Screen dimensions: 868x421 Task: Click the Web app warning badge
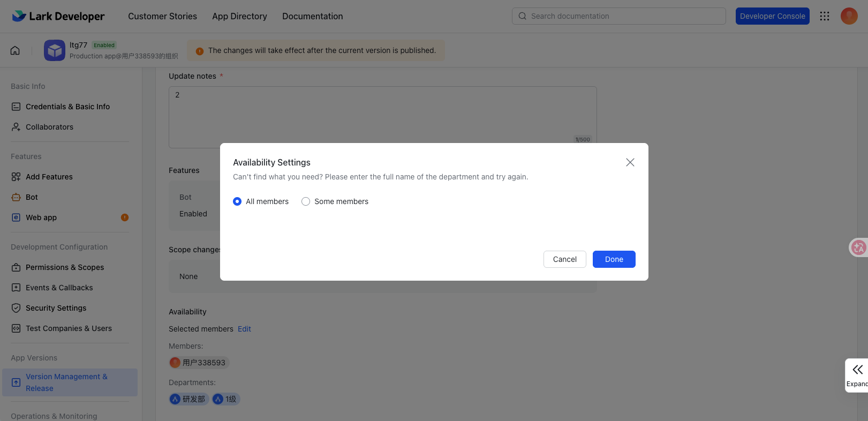(125, 217)
